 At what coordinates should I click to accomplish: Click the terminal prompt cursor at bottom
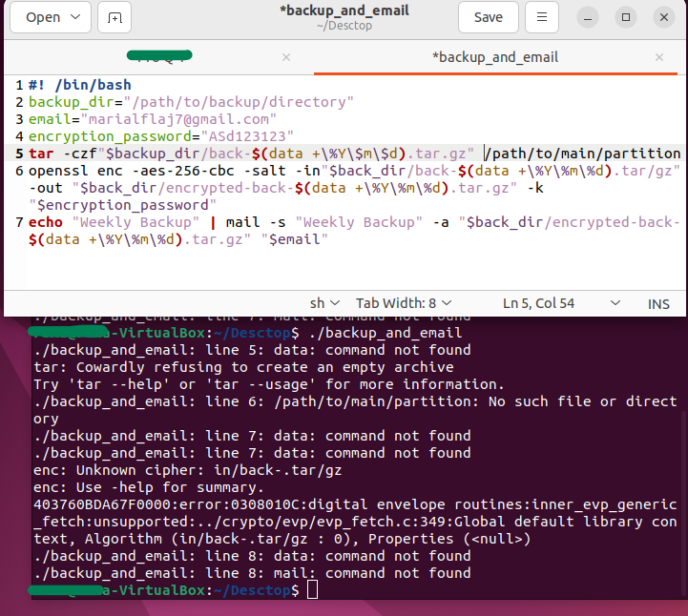(x=312, y=590)
